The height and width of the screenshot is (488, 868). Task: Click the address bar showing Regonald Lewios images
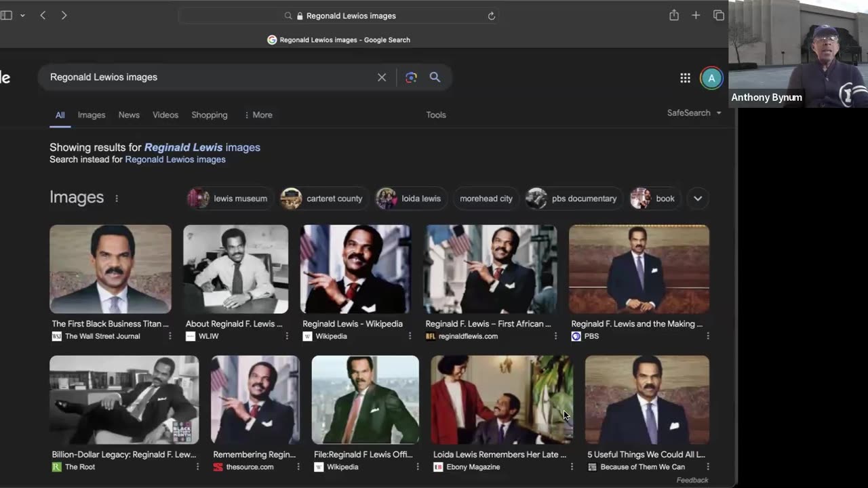coord(339,16)
